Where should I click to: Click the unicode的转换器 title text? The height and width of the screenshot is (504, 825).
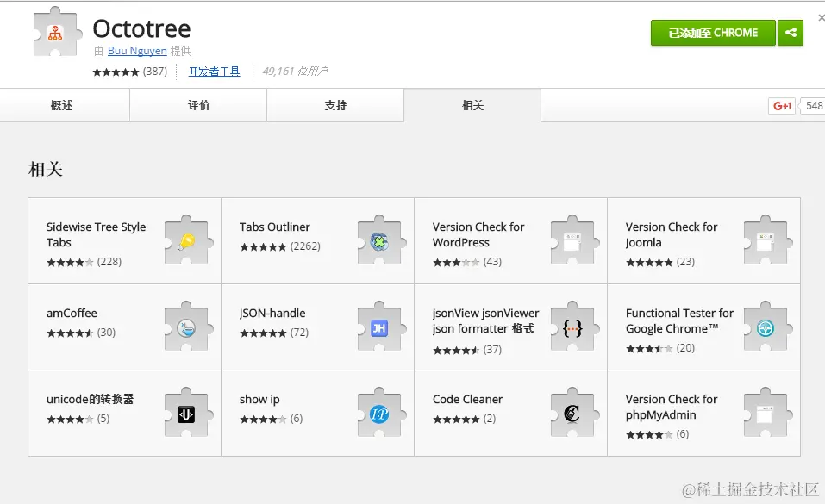[x=90, y=399]
